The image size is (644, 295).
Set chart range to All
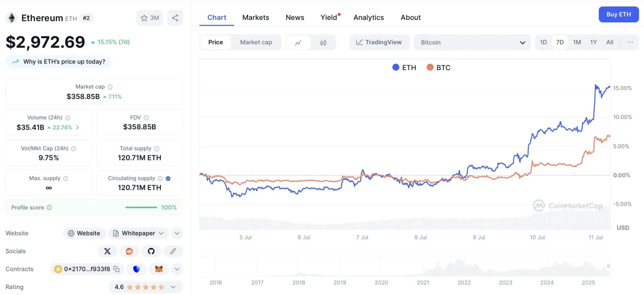[x=610, y=42]
